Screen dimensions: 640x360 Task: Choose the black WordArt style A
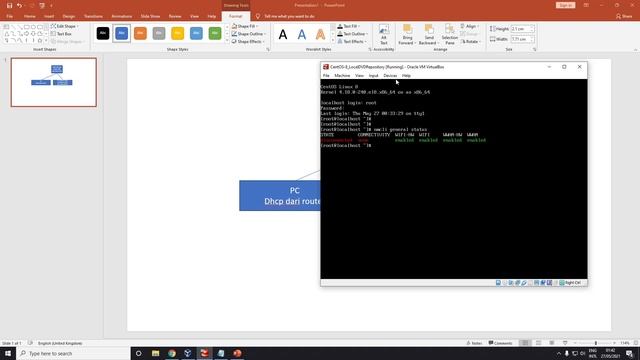(283, 35)
